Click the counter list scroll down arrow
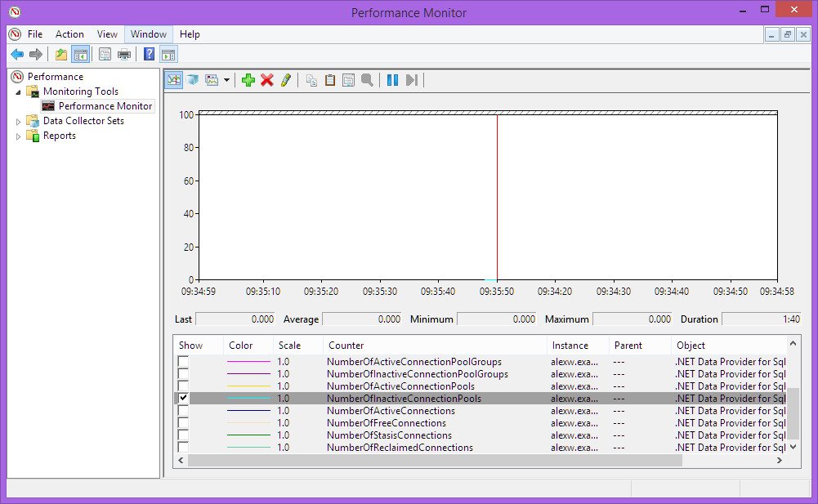The width and height of the screenshot is (818, 504). click(x=793, y=447)
